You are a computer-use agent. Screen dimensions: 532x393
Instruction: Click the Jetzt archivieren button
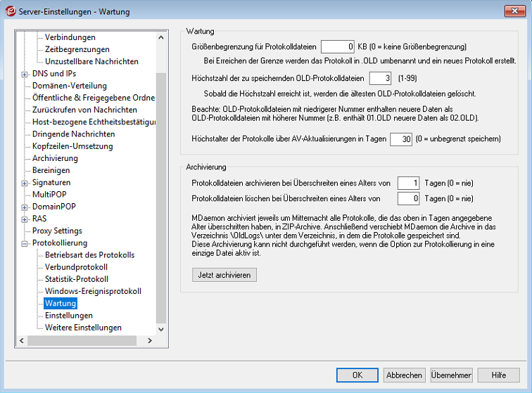[x=224, y=275]
